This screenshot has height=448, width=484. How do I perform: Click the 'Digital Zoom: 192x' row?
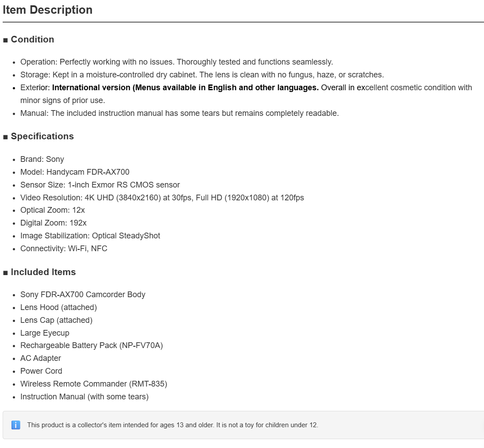click(53, 223)
